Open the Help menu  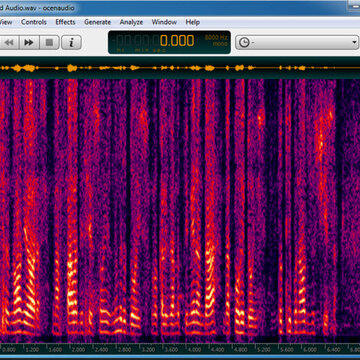tap(193, 22)
